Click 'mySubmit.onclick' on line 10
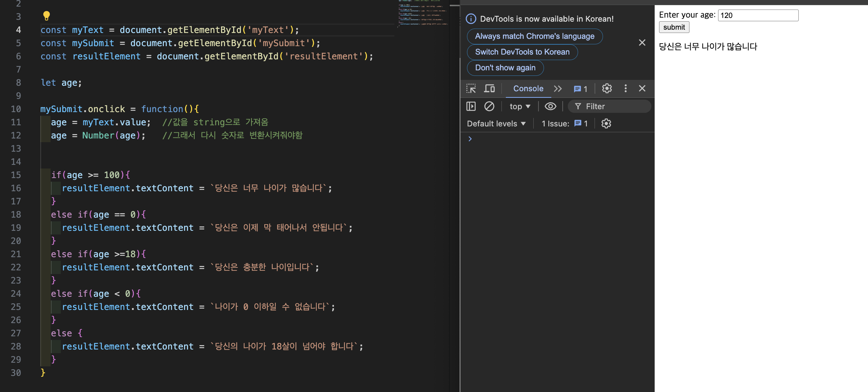This screenshot has width=868, height=392. pyautogui.click(x=83, y=109)
